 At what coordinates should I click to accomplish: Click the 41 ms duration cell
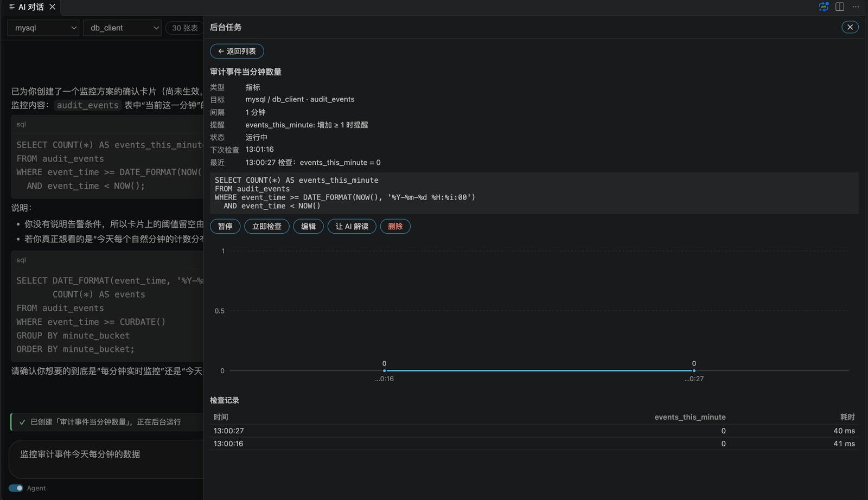[844, 444]
